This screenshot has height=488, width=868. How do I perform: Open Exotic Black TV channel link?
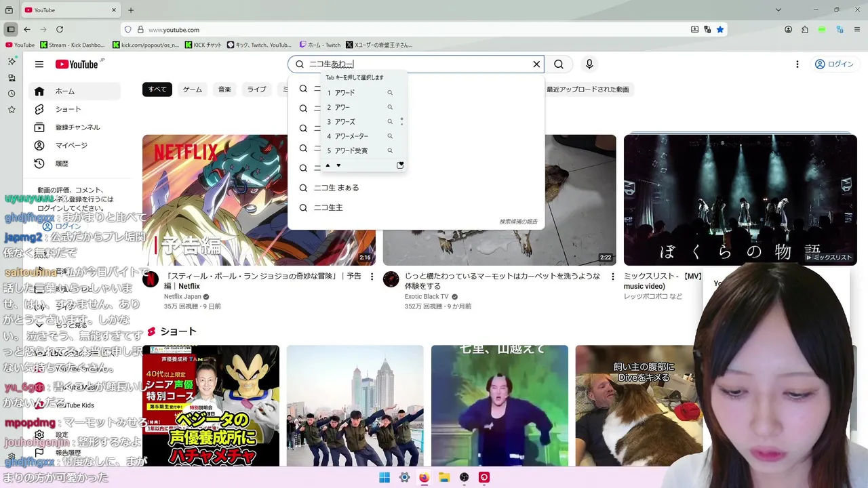click(427, 297)
